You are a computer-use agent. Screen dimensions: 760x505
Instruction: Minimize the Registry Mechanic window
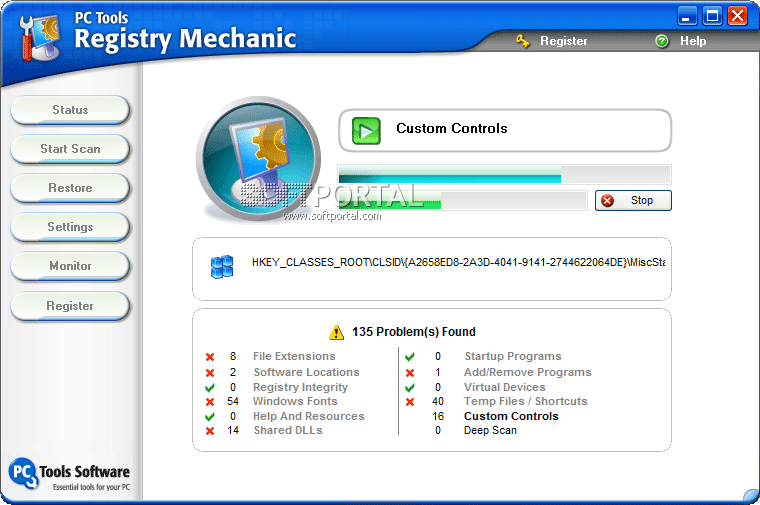pos(687,16)
